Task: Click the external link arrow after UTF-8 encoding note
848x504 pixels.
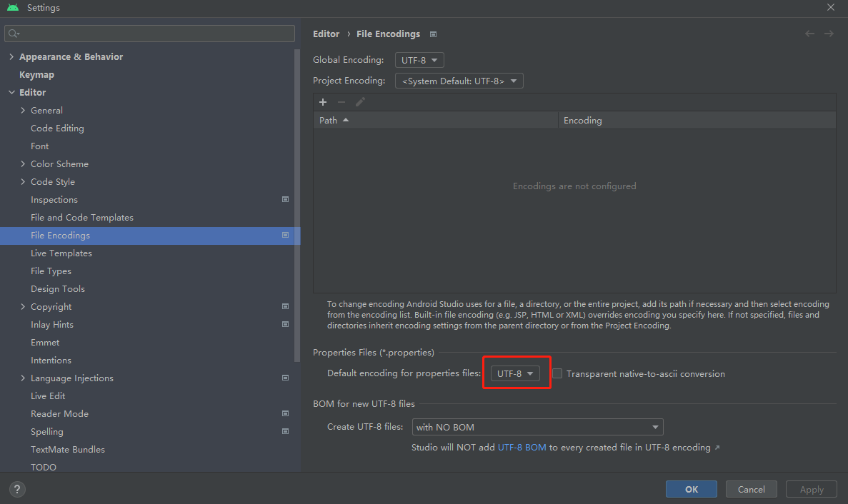Action: pyautogui.click(x=717, y=448)
